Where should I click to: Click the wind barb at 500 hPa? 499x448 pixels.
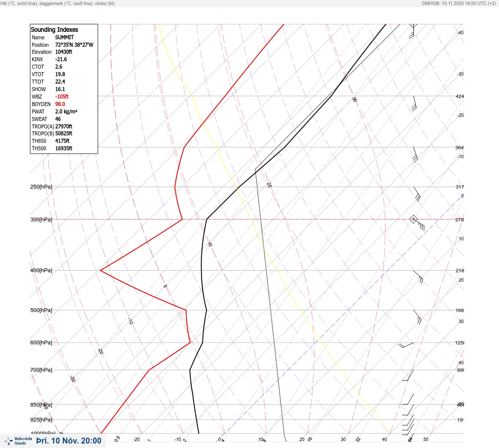[417, 317]
